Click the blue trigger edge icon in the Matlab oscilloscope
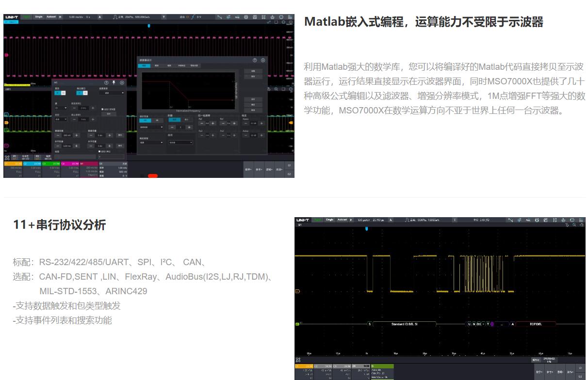Screen dimensions: 588x380 (x=193, y=17)
